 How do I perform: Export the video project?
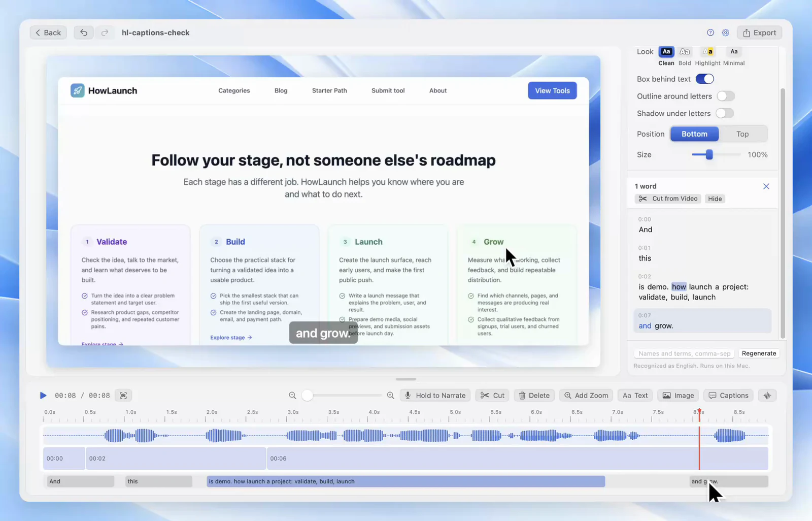pos(759,32)
